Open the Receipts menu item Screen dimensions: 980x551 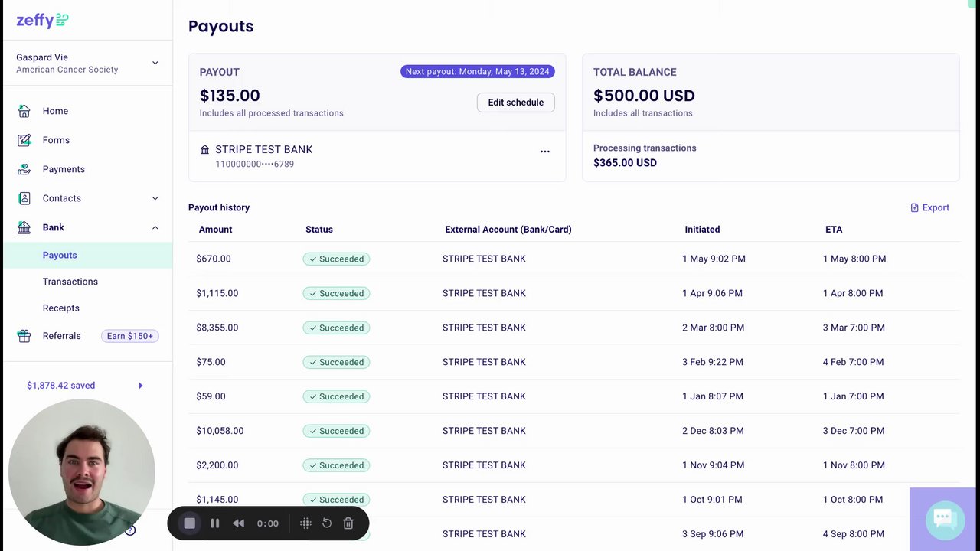click(x=61, y=308)
